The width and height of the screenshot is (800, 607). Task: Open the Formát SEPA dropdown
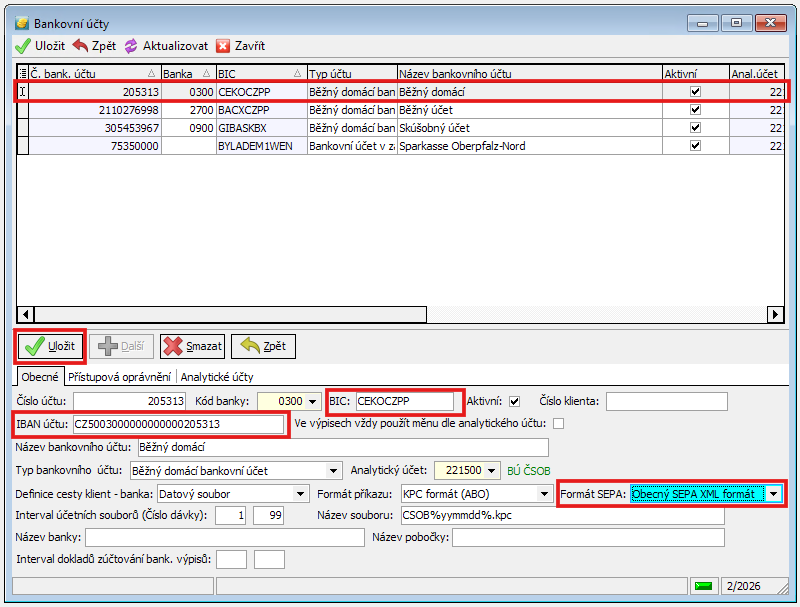pos(773,493)
